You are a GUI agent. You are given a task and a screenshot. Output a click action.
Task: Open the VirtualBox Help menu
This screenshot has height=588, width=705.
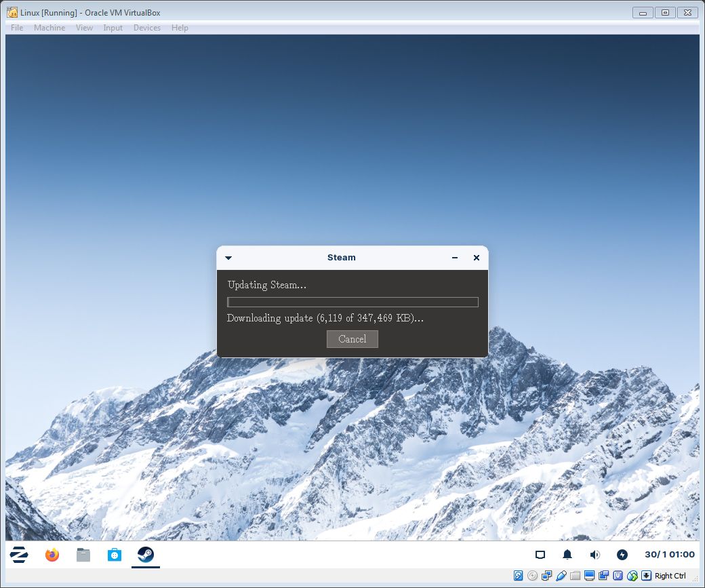pos(180,28)
